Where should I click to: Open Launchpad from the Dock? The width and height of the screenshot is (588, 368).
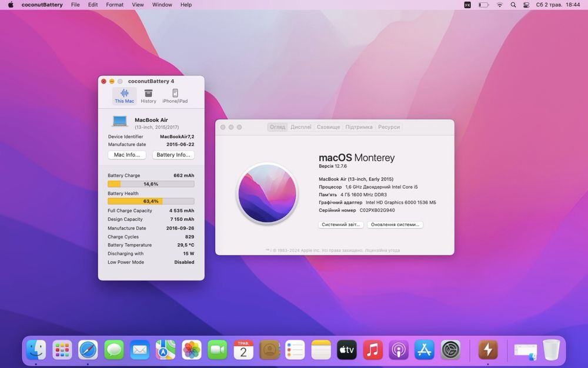pyautogui.click(x=62, y=350)
